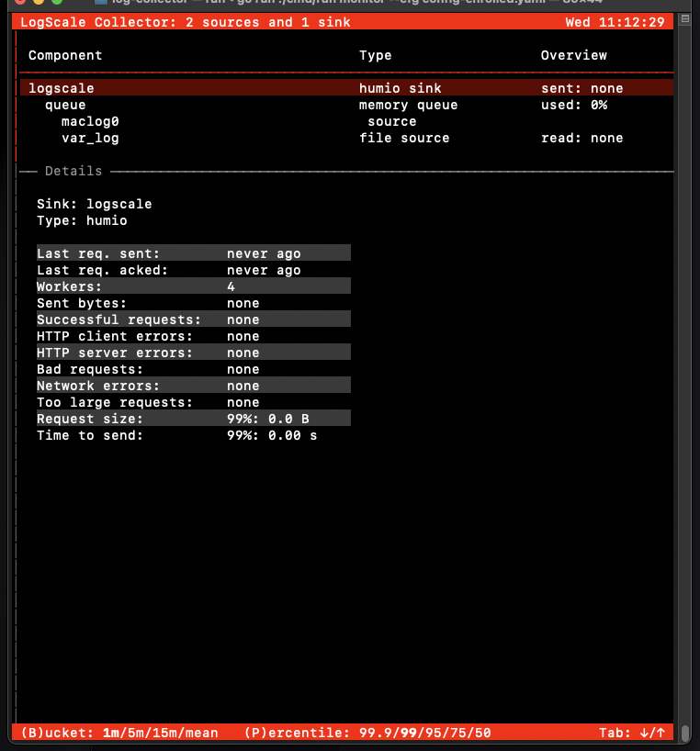The height and width of the screenshot is (751, 700).
Task: Pick the 95 percentile option
Action: pyautogui.click(x=424, y=733)
